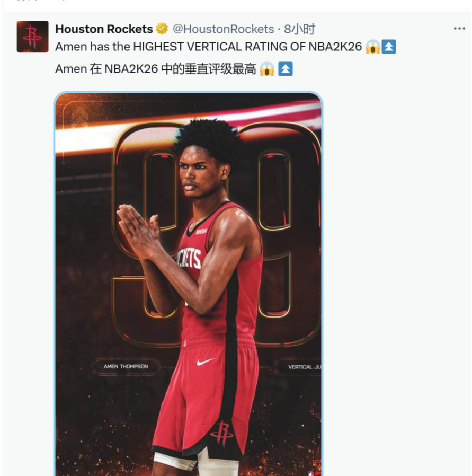Open the @HoustonRockets handle link
Viewport: 472px width, 476px height.
click(x=223, y=29)
